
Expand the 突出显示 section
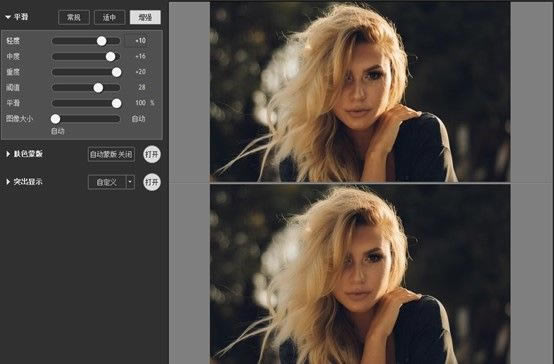point(8,182)
